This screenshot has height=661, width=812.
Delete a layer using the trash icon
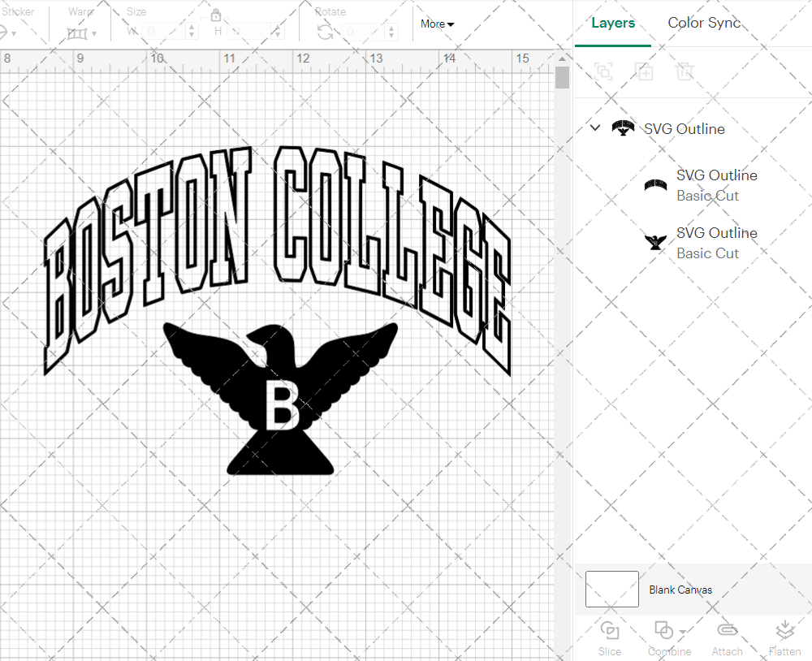[x=685, y=71]
